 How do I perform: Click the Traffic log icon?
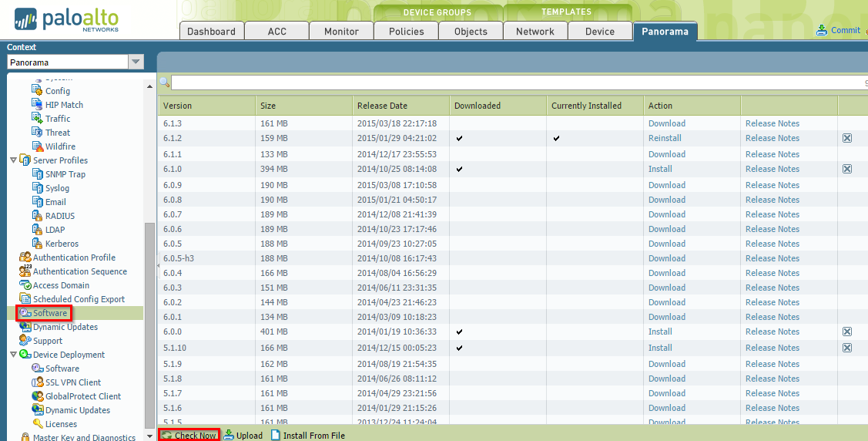[37, 118]
